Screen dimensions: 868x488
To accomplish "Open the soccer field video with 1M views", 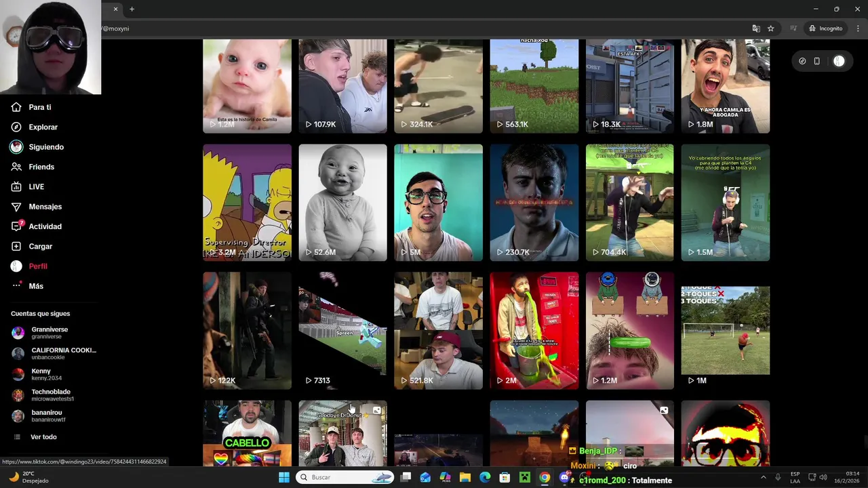I will point(726,331).
